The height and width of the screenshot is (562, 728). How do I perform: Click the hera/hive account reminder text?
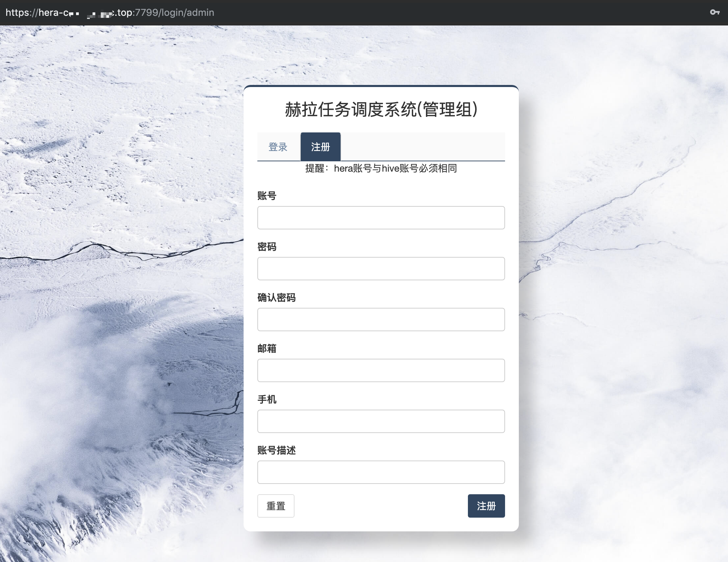click(x=381, y=169)
